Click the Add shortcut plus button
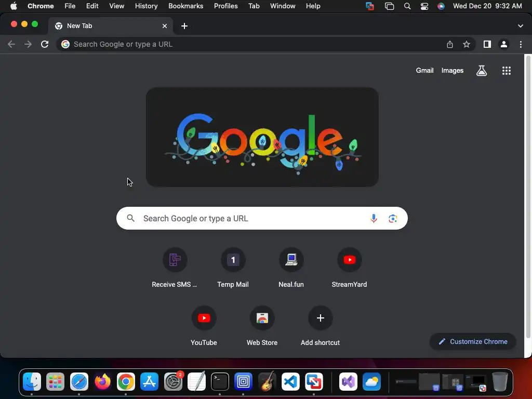 [320, 318]
